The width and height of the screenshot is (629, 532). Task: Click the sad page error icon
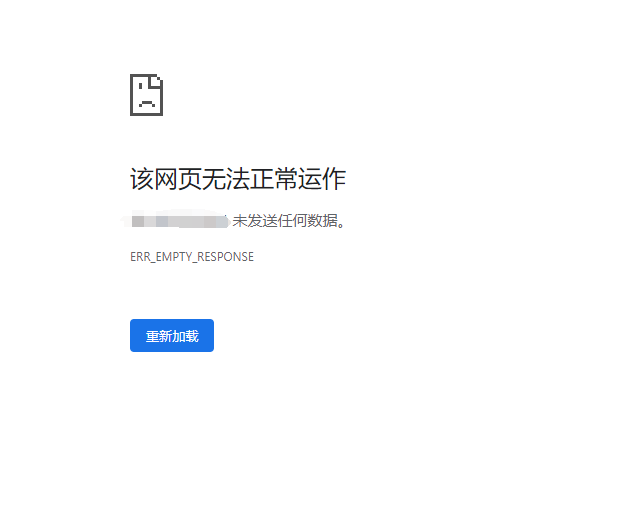pyautogui.click(x=146, y=95)
